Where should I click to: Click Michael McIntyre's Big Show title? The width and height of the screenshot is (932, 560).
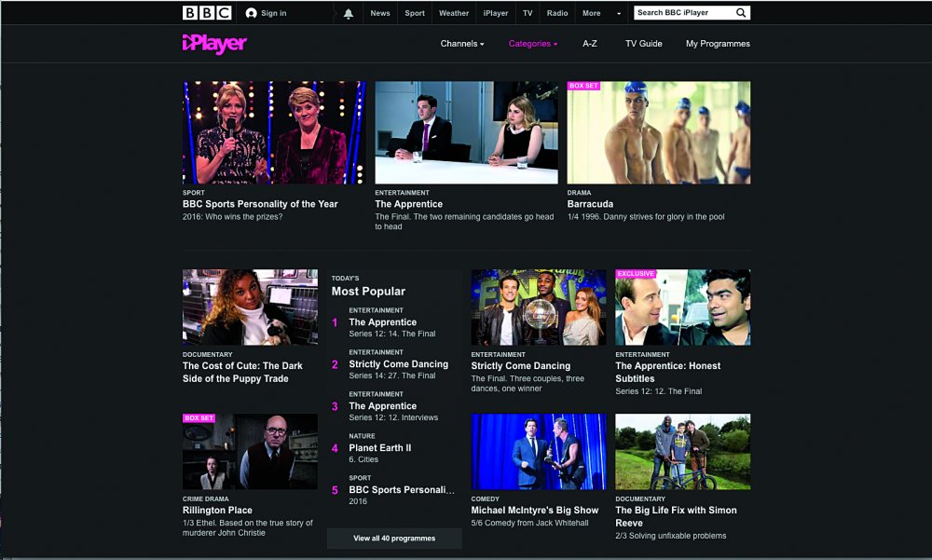[x=534, y=510]
